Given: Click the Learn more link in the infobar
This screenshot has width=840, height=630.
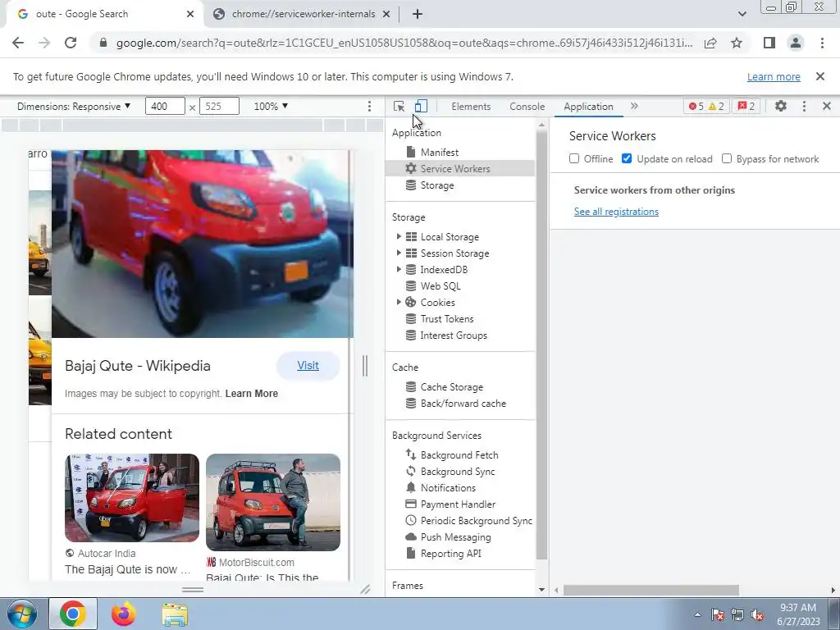Looking at the screenshot, I should coord(774,76).
